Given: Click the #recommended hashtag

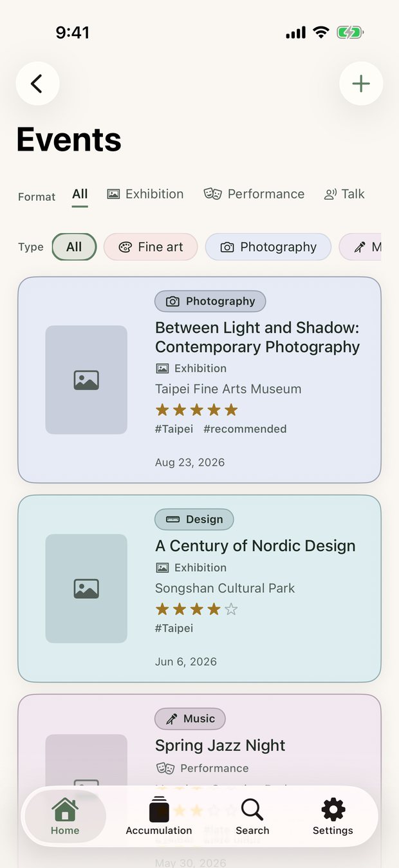Looking at the screenshot, I should coord(245,429).
